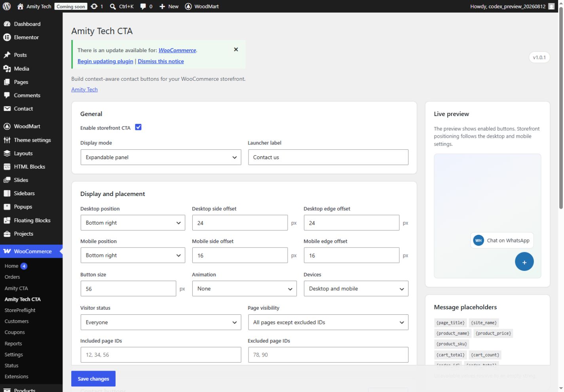Click the Amity Tech site name home link
Screen dimensions: 564x392
[x=34, y=6]
